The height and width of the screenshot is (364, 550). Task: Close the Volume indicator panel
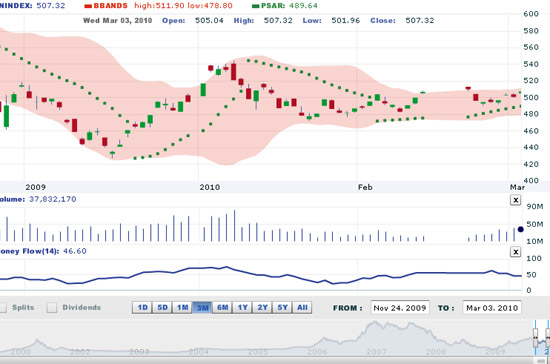point(515,200)
